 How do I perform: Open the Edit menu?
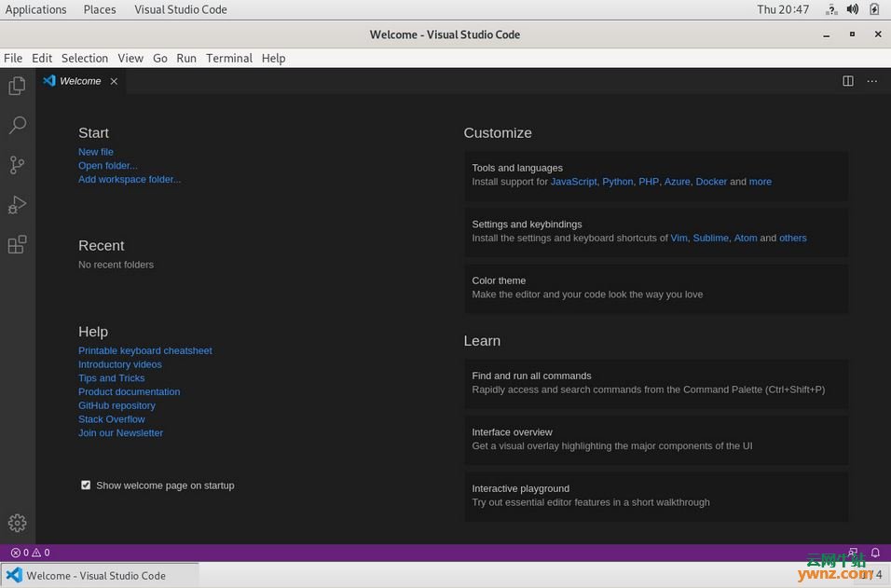point(42,58)
